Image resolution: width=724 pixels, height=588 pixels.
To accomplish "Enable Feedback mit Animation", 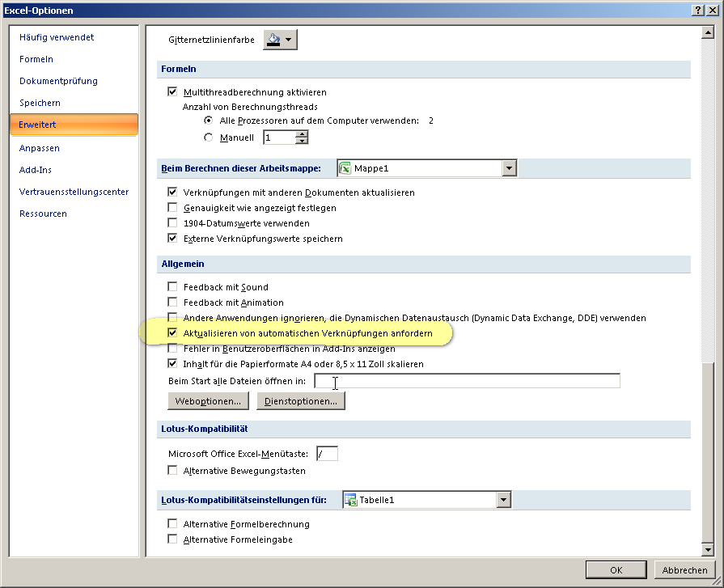I will pyautogui.click(x=172, y=302).
